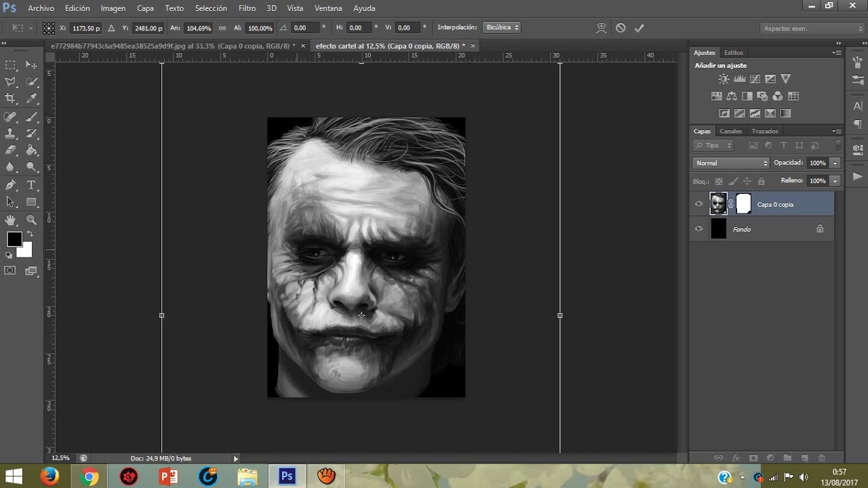Select the Brush tool

(x=31, y=117)
